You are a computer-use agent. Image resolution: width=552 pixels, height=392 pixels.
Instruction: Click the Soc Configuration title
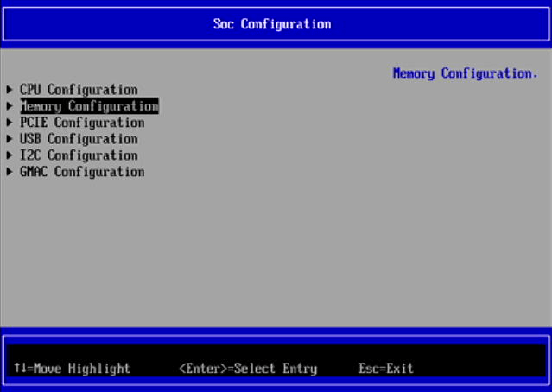click(272, 23)
